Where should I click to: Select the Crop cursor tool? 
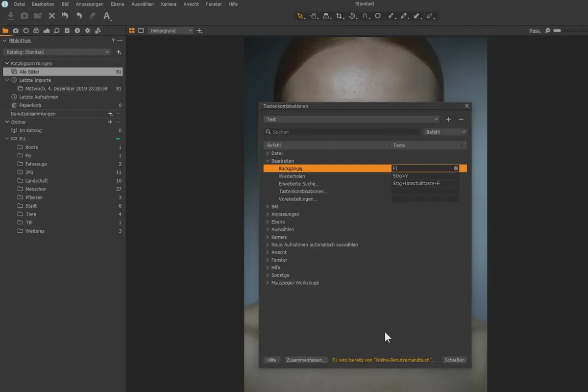pyautogui.click(x=340, y=16)
